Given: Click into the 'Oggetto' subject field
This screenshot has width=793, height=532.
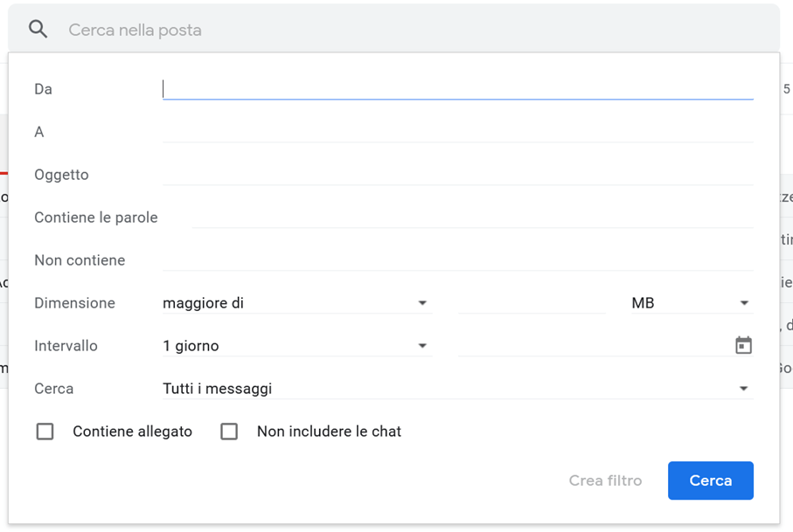Looking at the screenshot, I should (x=457, y=175).
